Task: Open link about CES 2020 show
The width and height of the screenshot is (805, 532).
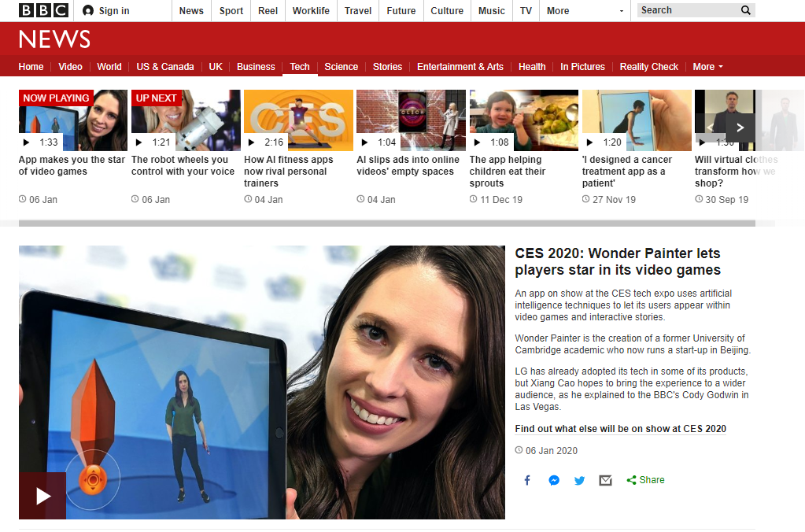Action: pyautogui.click(x=620, y=429)
